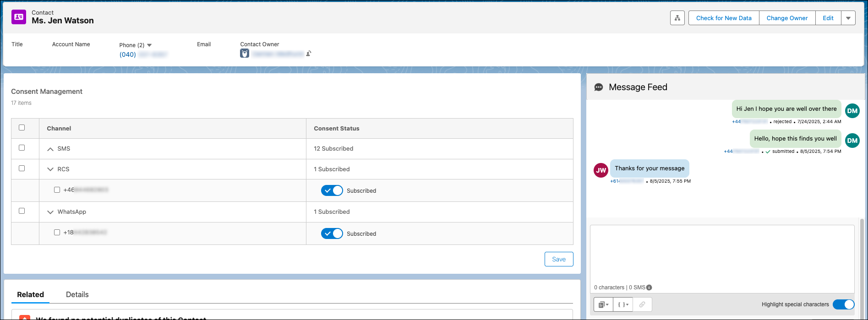Switch to the Related tab

click(30, 294)
